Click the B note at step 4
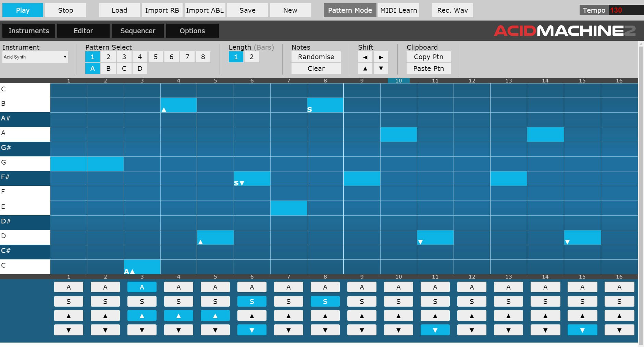Viewport: 644px width, 347px height. 178,105
